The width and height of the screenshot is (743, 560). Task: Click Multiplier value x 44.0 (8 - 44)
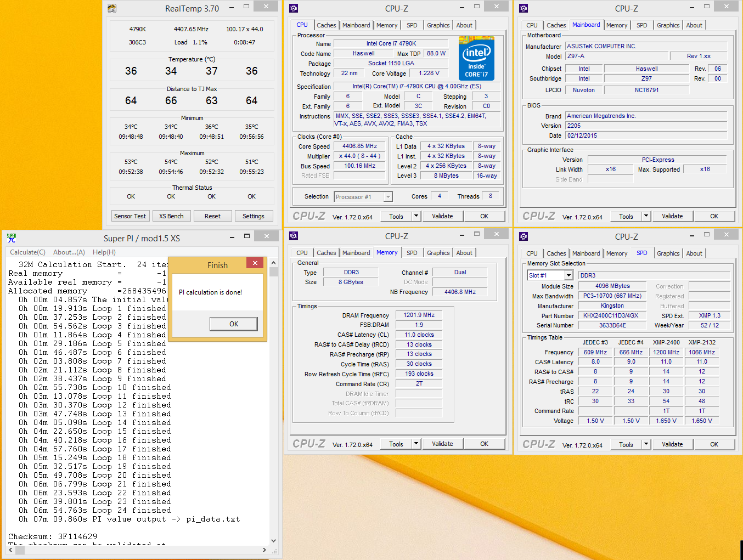[359, 156]
